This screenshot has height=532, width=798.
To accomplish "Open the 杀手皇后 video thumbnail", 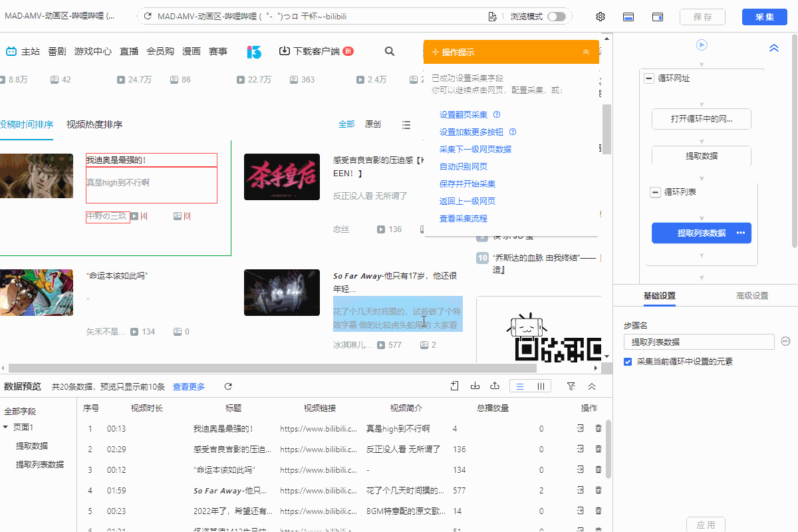I will coord(282,177).
